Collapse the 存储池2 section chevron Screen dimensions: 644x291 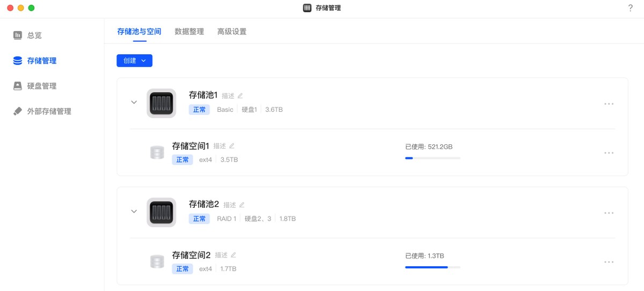click(x=134, y=211)
